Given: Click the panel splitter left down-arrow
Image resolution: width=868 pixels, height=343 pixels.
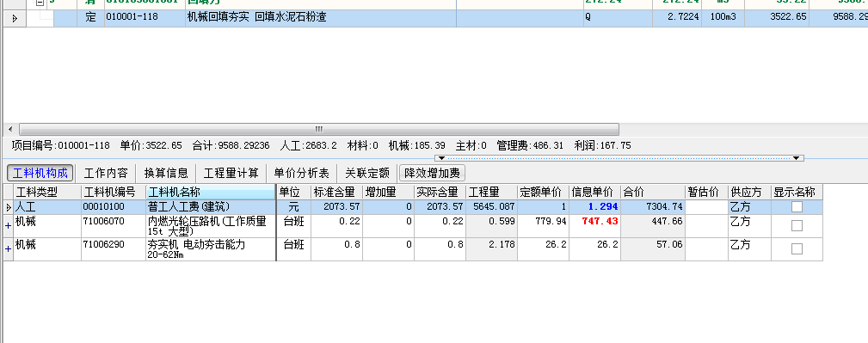Looking at the screenshot, I should tap(441, 158).
